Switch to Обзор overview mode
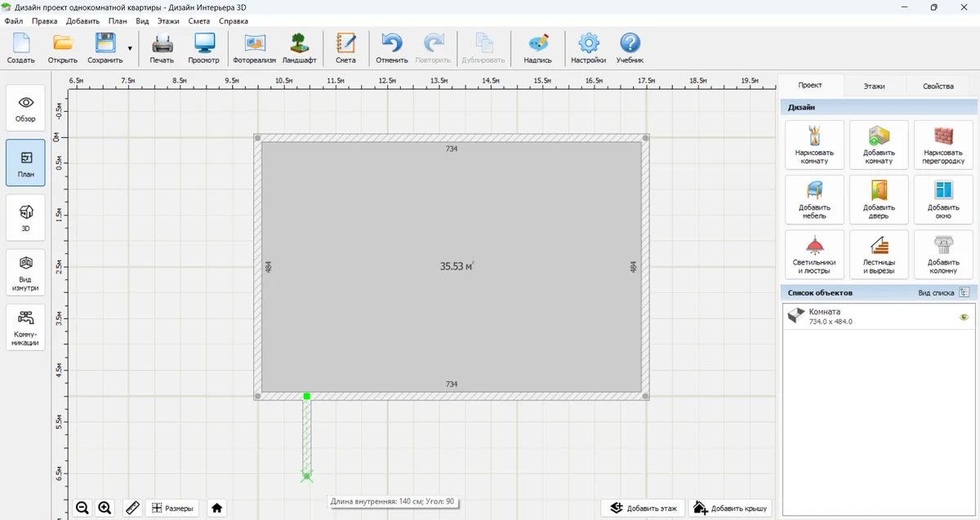 26,109
